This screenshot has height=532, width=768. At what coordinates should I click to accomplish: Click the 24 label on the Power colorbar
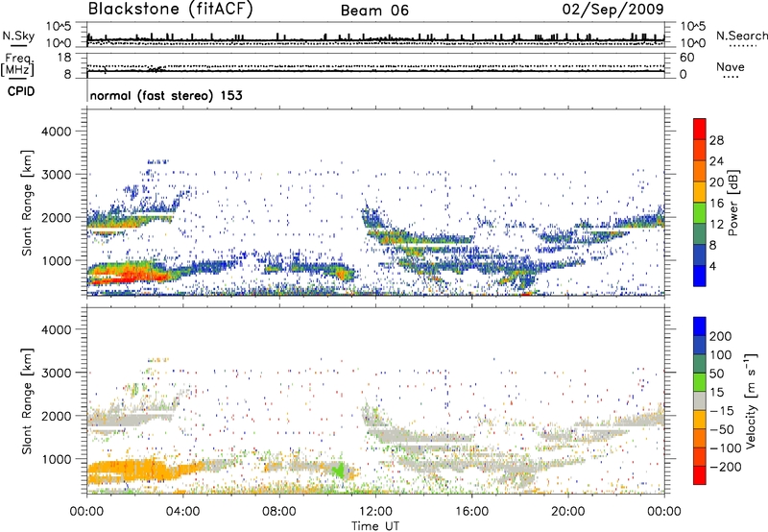(716, 161)
